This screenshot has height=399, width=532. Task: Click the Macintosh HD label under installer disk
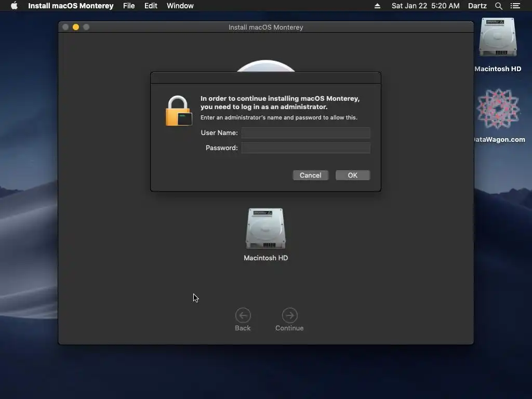tap(265, 258)
